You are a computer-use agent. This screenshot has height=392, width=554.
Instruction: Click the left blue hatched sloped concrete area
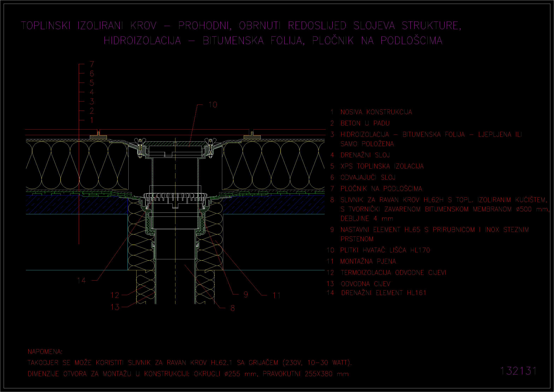pos(77,205)
